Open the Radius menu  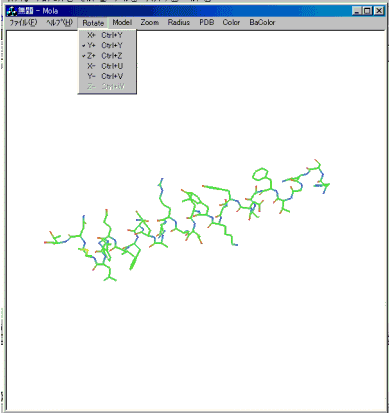pyautogui.click(x=179, y=22)
